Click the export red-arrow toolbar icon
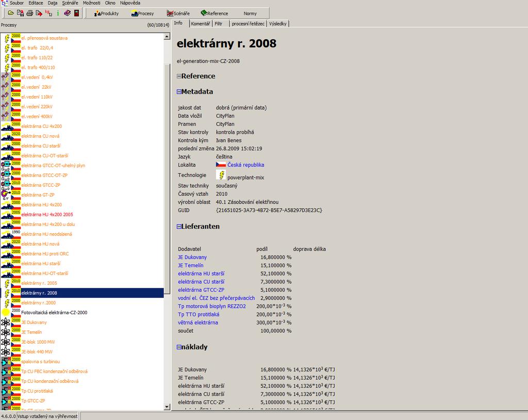Screen dimensions: 528x420 [39, 13]
